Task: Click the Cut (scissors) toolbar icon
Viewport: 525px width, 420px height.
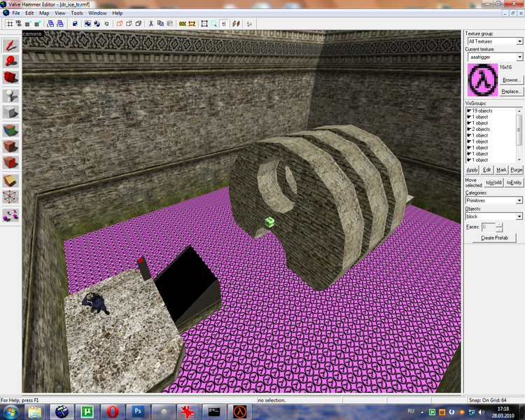Action: (x=151, y=23)
